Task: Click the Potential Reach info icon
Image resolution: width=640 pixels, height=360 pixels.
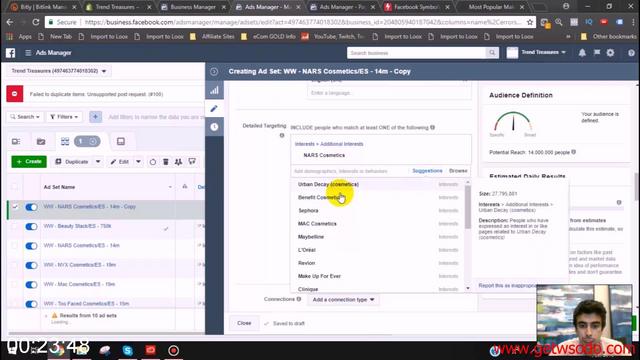Action: [573, 152]
